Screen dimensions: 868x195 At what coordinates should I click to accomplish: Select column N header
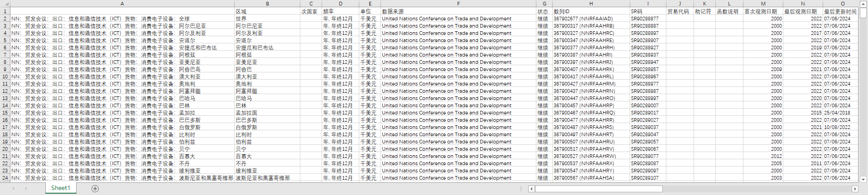tap(803, 4)
